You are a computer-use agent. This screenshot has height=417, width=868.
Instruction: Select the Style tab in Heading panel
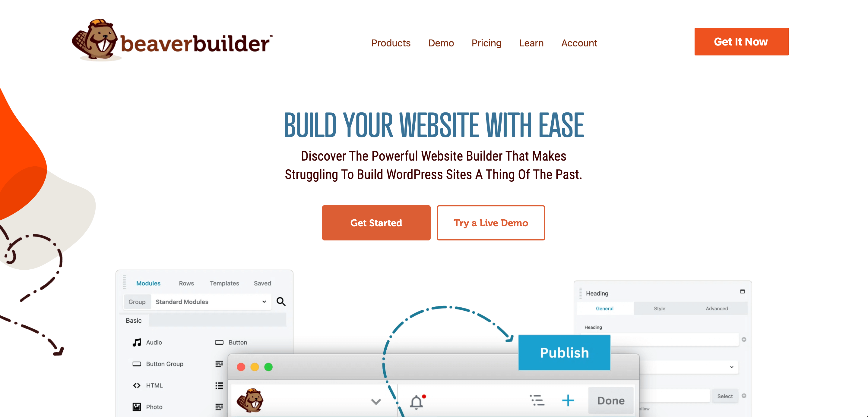coord(661,308)
